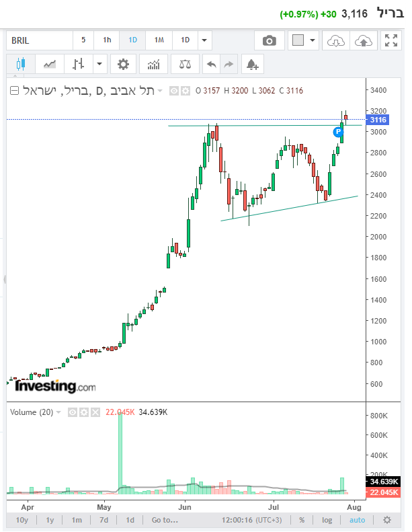Viewport: 412px width, 532px height.
Task: Click the 3,116 price in header
Action: tap(354, 13)
